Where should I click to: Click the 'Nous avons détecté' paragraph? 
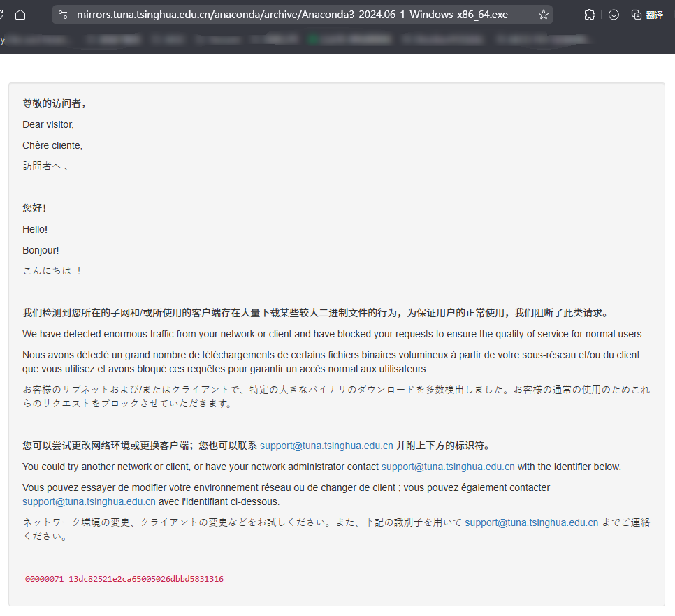click(331, 362)
